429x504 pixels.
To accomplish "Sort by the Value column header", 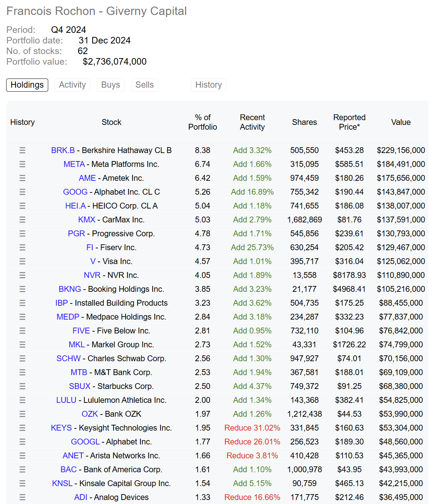I will click(401, 122).
